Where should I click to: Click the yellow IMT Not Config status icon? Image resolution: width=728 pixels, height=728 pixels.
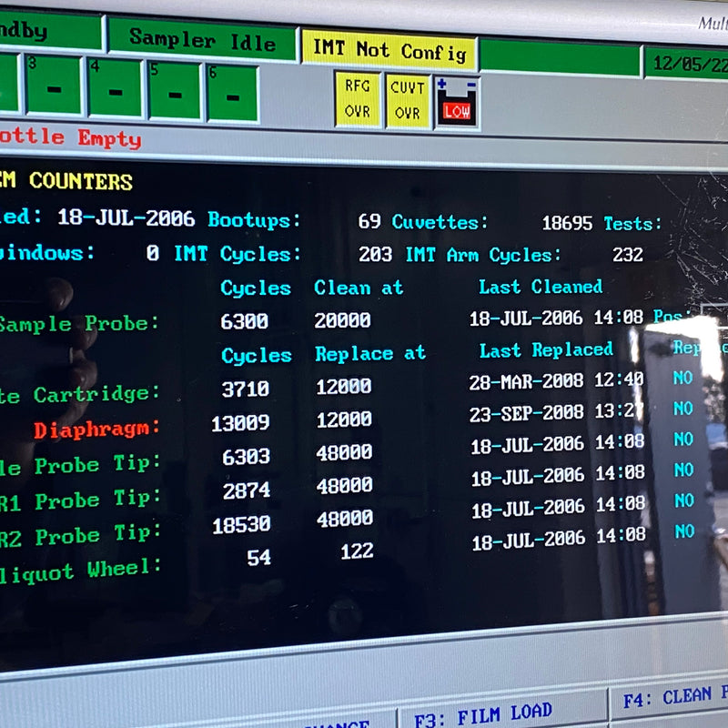[389, 48]
